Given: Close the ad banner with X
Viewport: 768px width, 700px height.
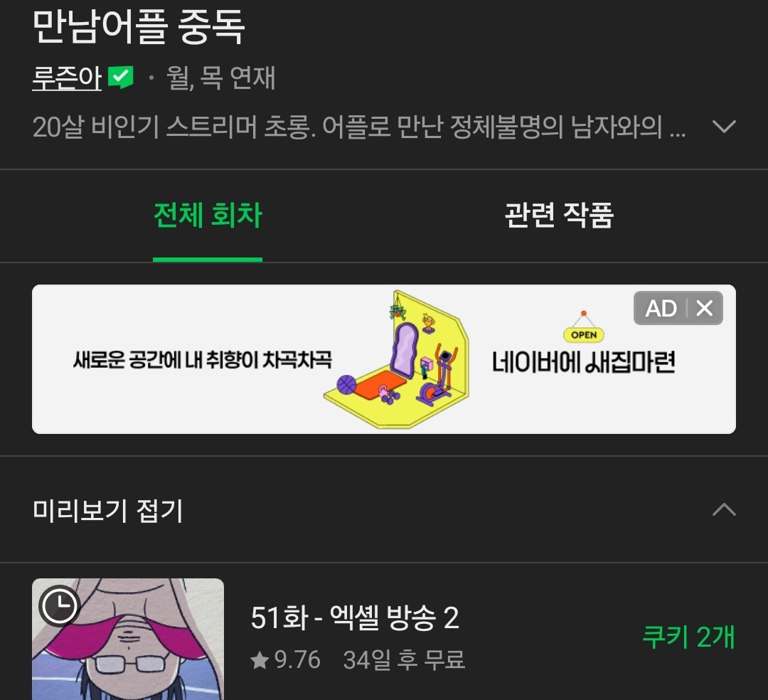Looking at the screenshot, I should tap(705, 308).
